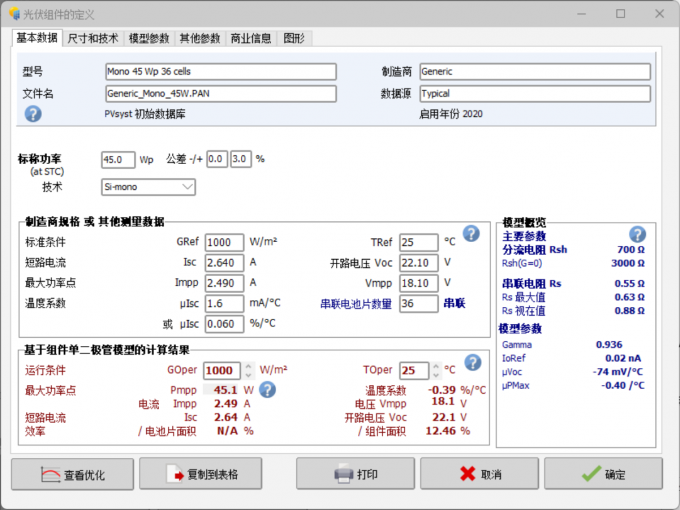The height and width of the screenshot is (510, 680).
Task: Click the lower tolerance 0.0 field
Action: (217, 159)
